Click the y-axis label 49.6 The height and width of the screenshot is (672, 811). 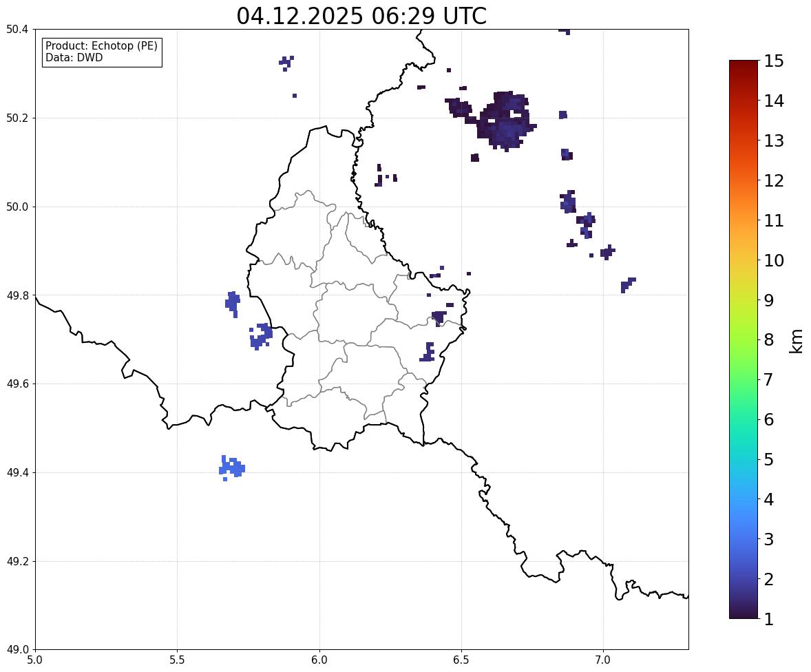(x=17, y=384)
